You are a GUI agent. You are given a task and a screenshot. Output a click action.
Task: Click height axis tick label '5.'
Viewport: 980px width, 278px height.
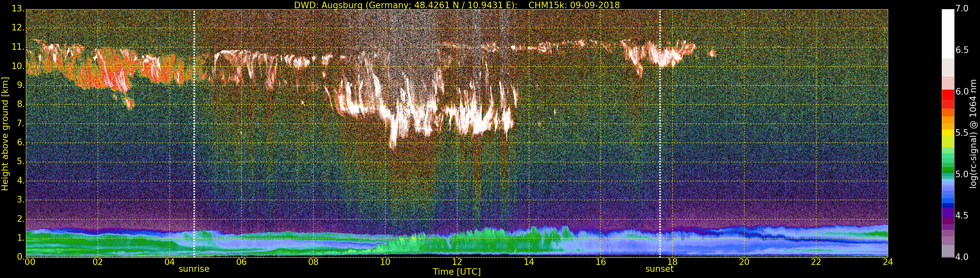tap(21, 162)
